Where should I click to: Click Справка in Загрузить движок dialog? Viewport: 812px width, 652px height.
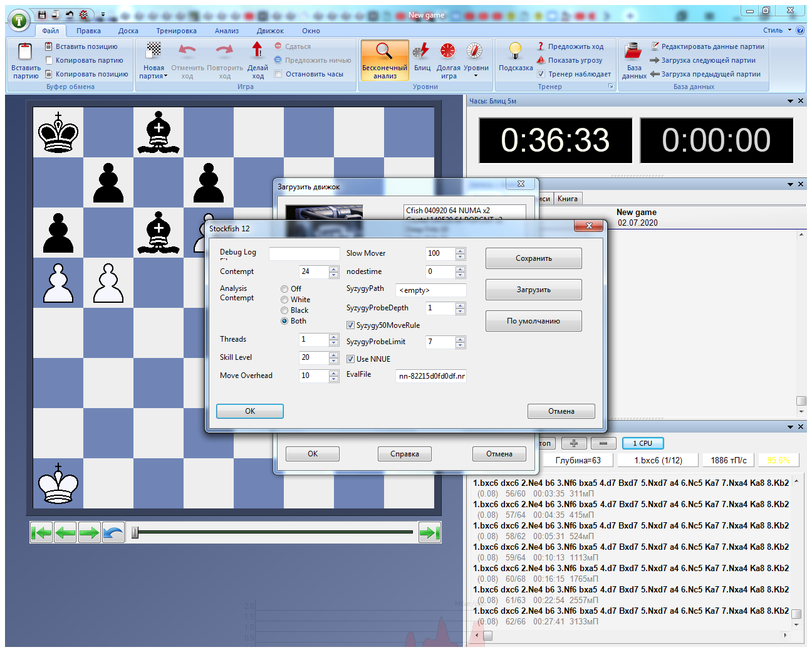pyautogui.click(x=405, y=454)
